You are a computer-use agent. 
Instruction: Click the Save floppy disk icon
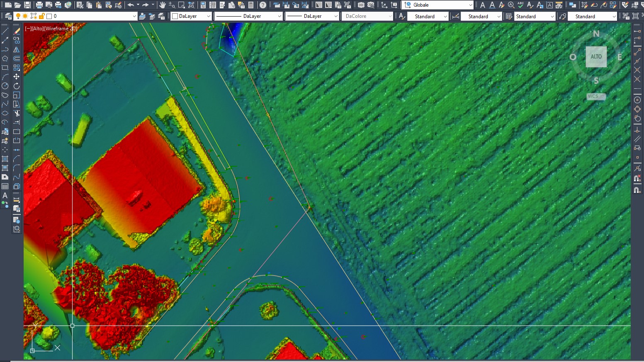pyautogui.click(x=27, y=5)
